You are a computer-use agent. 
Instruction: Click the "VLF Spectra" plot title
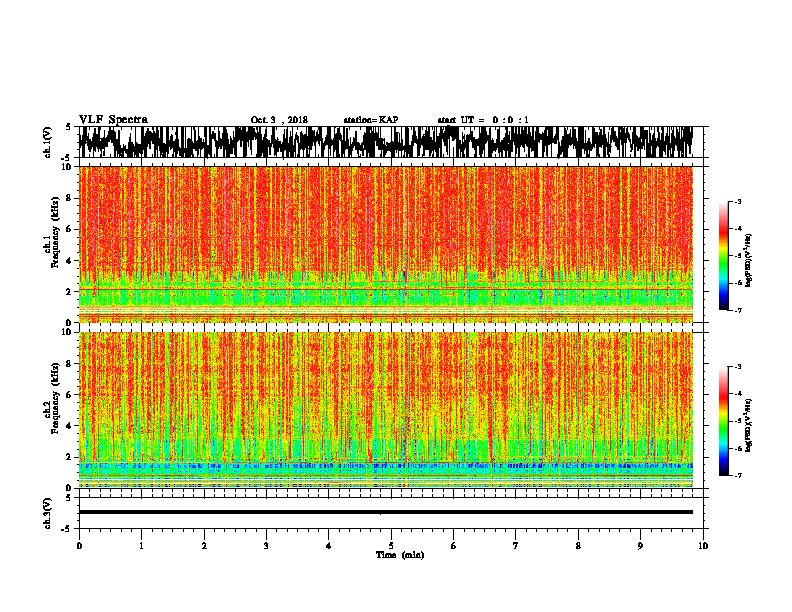113,120
